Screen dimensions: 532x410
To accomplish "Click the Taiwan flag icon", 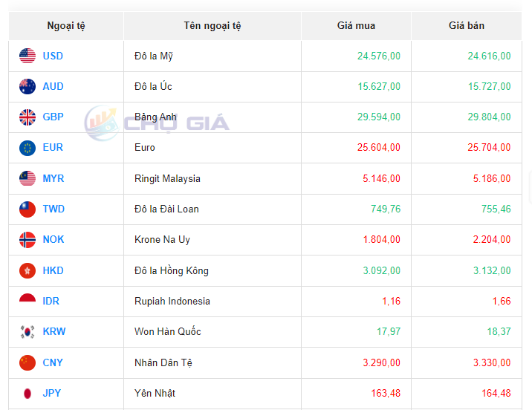I will click(x=27, y=209).
